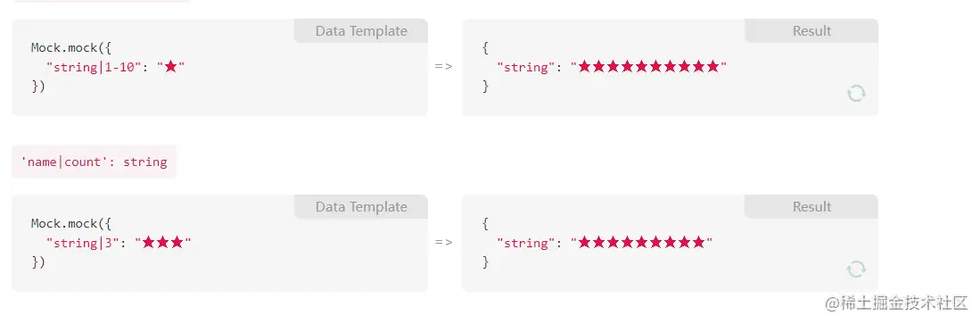Click the => arrow beside string|1-10 template
980x324 pixels.
[444, 67]
